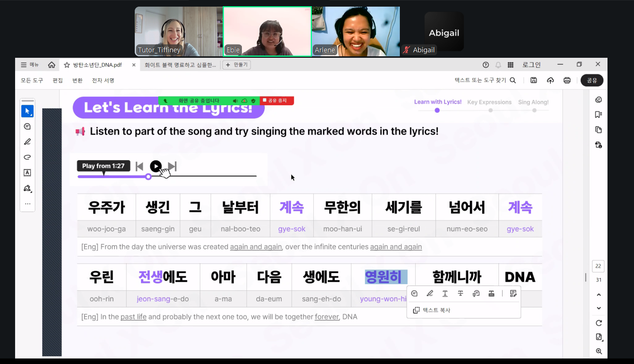Image resolution: width=634 pixels, height=364 pixels.
Task: Select the arrow selection tool
Action: pos(27,111)
